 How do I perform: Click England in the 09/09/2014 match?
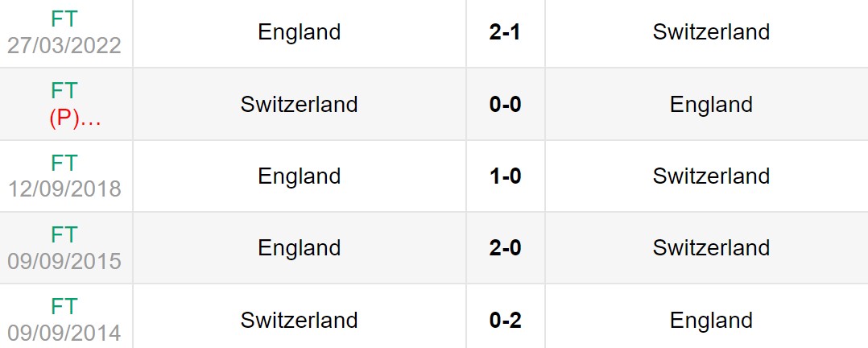(711, 321)
